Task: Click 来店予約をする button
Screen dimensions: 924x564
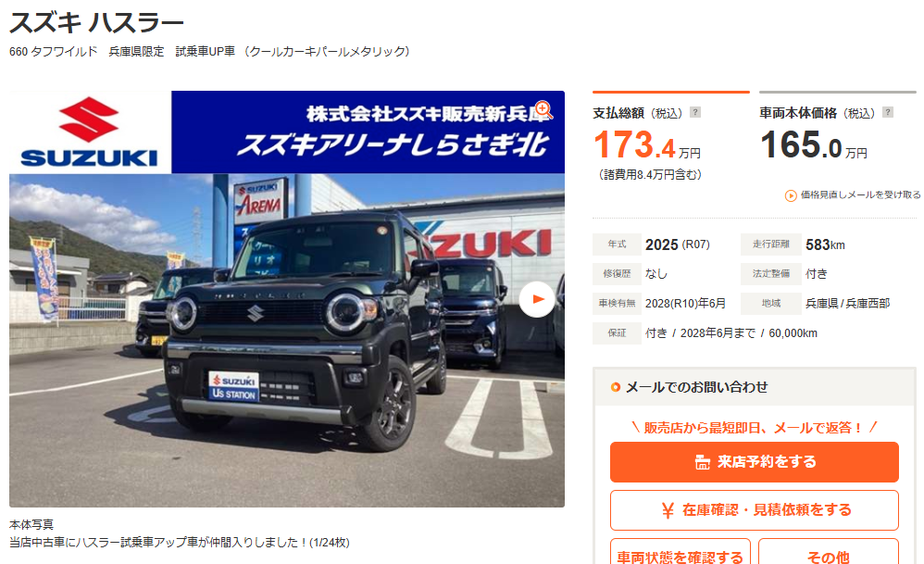Action: coord(755,462)
